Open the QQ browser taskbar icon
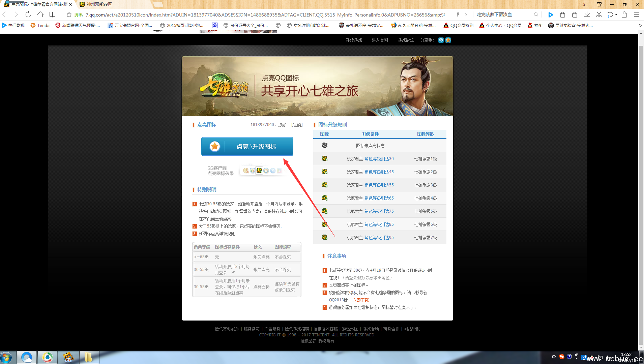The width and height of the screenshot is (644, 364). (27, 357)
